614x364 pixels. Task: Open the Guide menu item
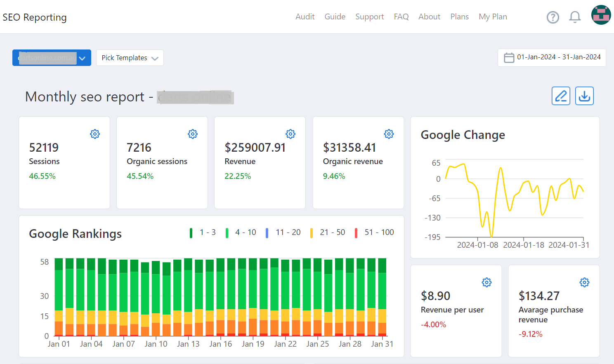click(x=335, y=16)
